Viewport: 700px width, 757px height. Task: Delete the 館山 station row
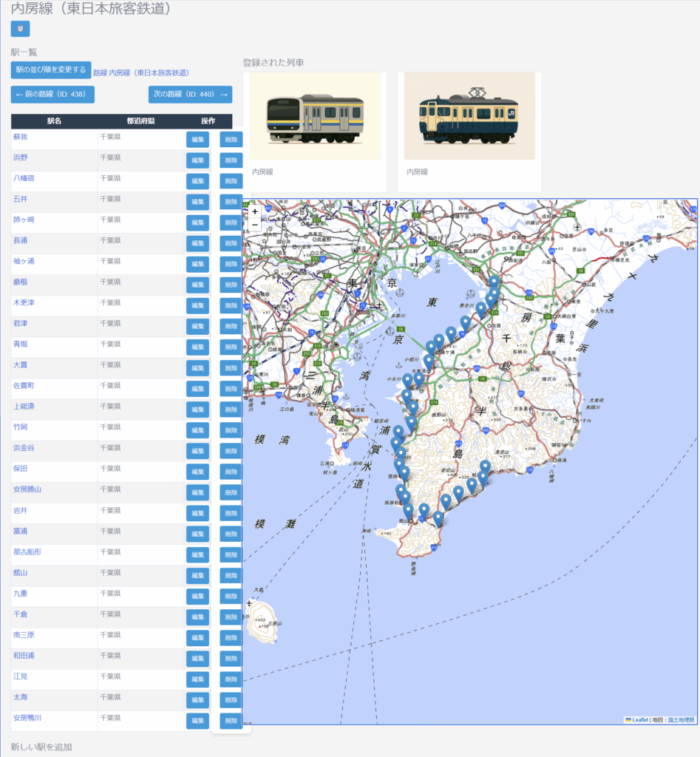click(x=231, y=575)
